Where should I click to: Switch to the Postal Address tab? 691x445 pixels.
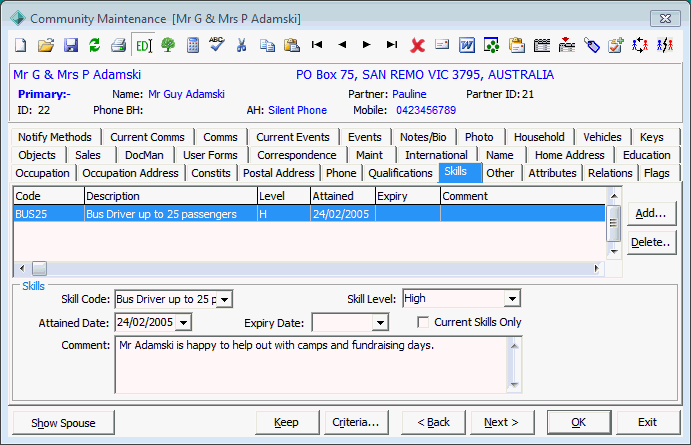279,173
